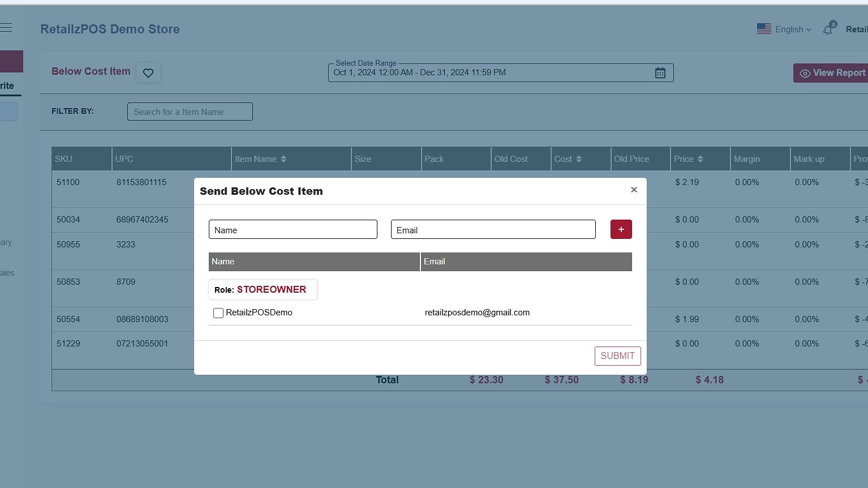Click the item name search box
868x488 pixels.
[190, 112]
